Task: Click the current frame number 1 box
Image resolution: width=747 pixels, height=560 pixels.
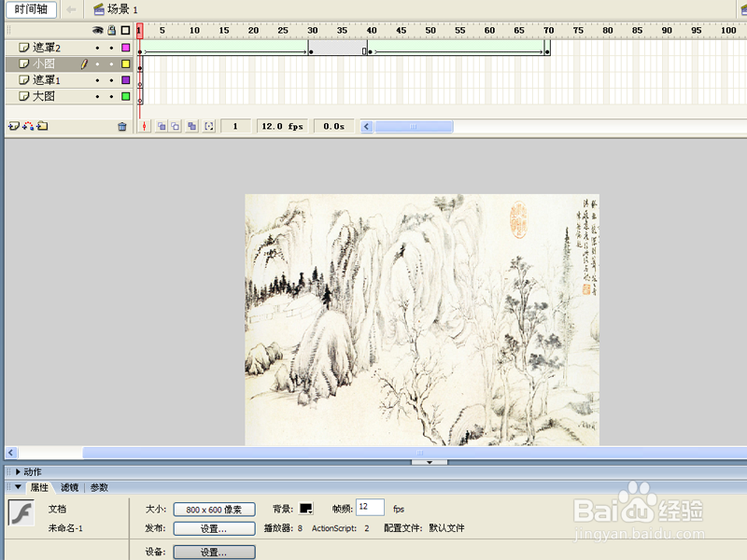Action: click(235, 126)
